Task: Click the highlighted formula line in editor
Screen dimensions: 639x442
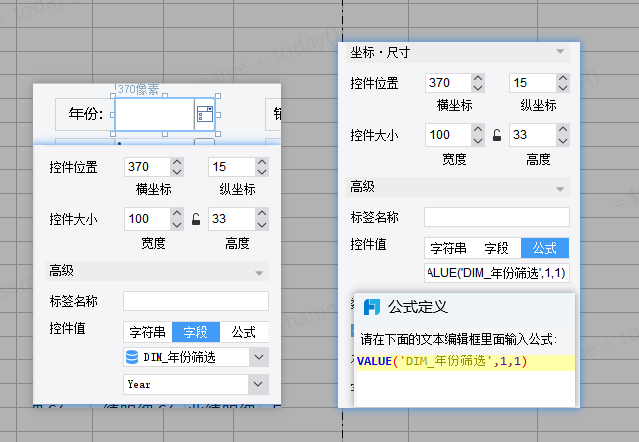Action: point(466,362)
